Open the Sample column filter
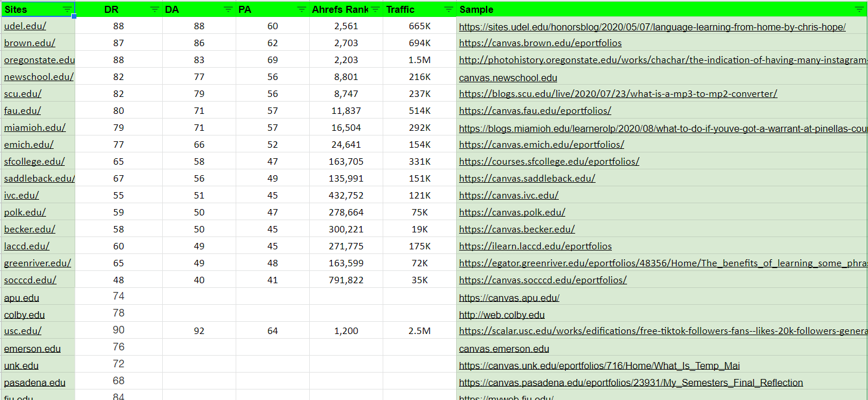This screenshot has height=400, width=868. [x=859, y=9]
